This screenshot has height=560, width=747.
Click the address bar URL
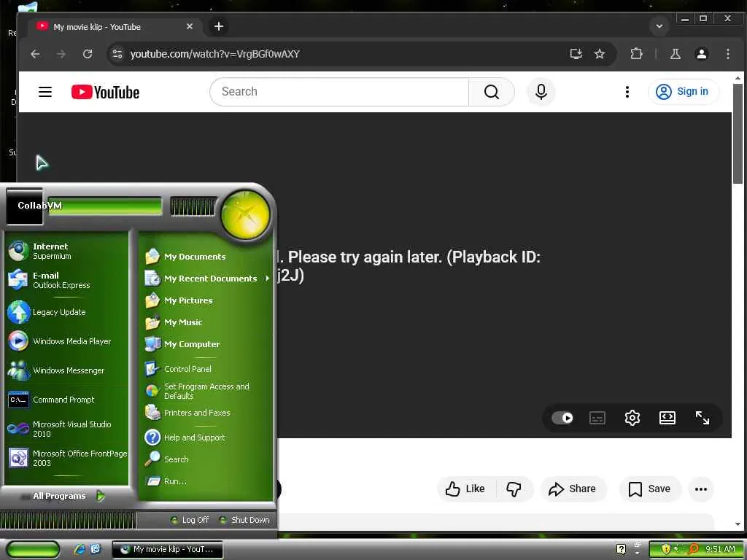pos(215,54)
